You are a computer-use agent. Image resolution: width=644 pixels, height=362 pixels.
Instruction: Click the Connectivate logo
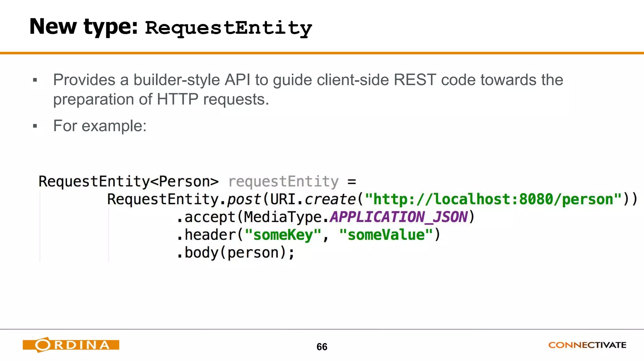(587, 345)
